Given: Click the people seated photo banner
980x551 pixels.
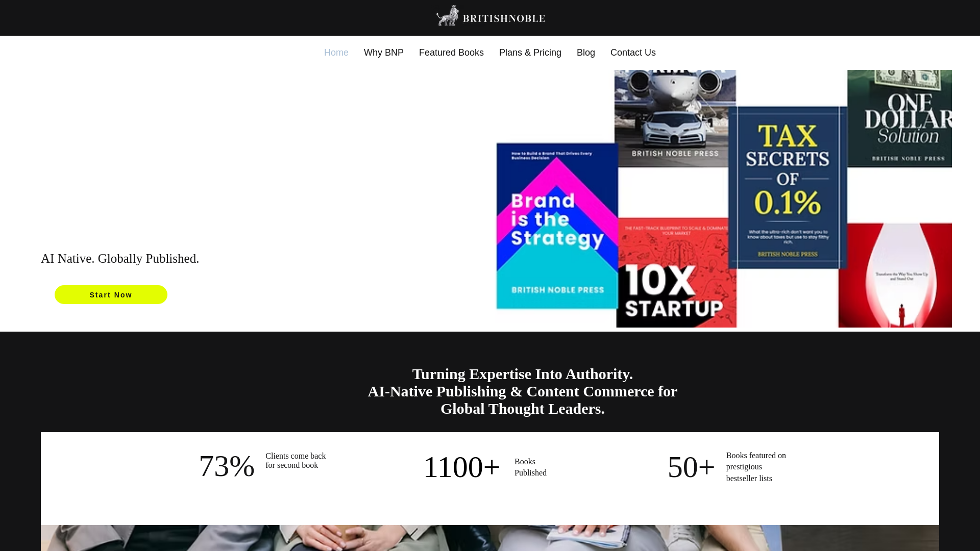Looking at the screenshot, I should [x=490, y=538].
